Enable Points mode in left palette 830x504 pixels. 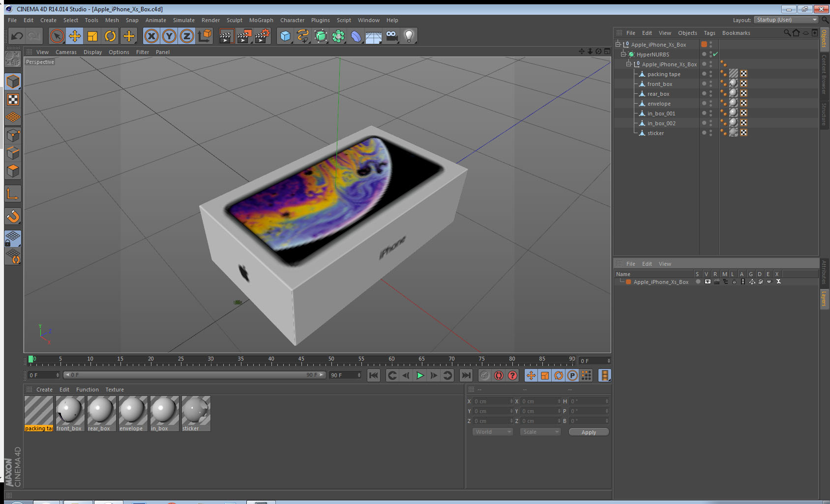point(13,136)
